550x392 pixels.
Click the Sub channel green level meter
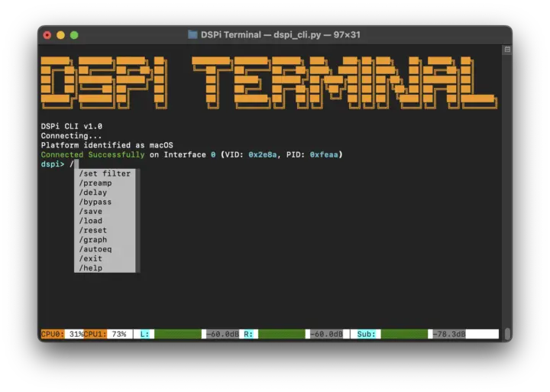tap(404, 334)
